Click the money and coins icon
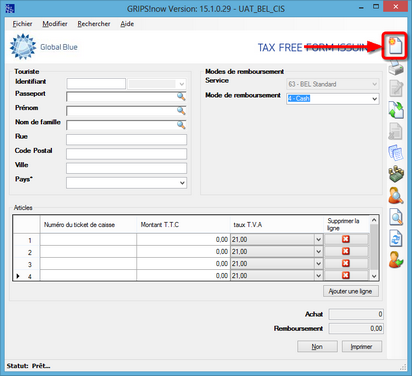412x376 pixels. click(396, 174)
